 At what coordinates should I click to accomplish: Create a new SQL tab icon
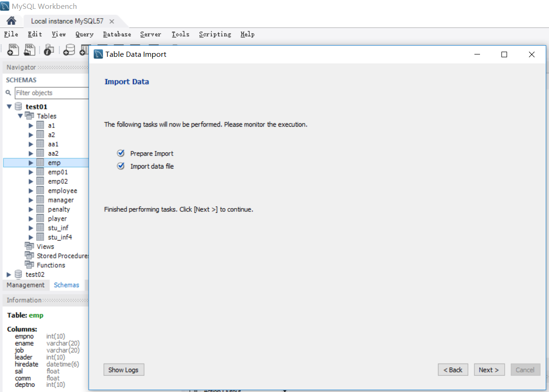(x=13, y=50)
